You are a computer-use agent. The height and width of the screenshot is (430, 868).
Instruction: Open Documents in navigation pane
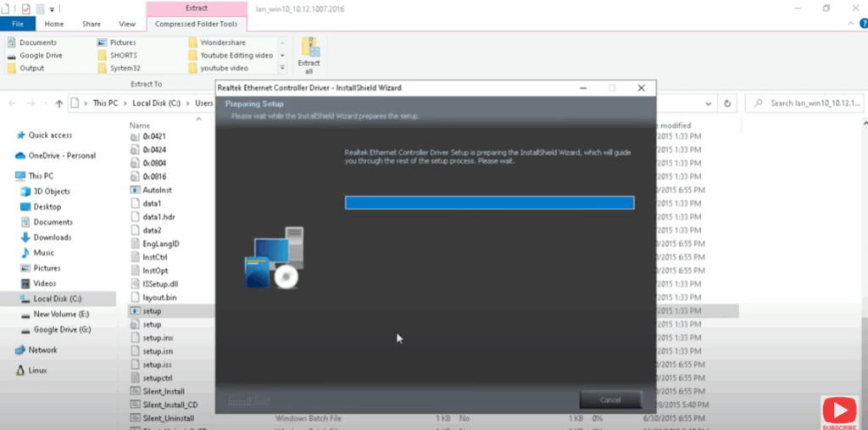(x=47, y=222)
